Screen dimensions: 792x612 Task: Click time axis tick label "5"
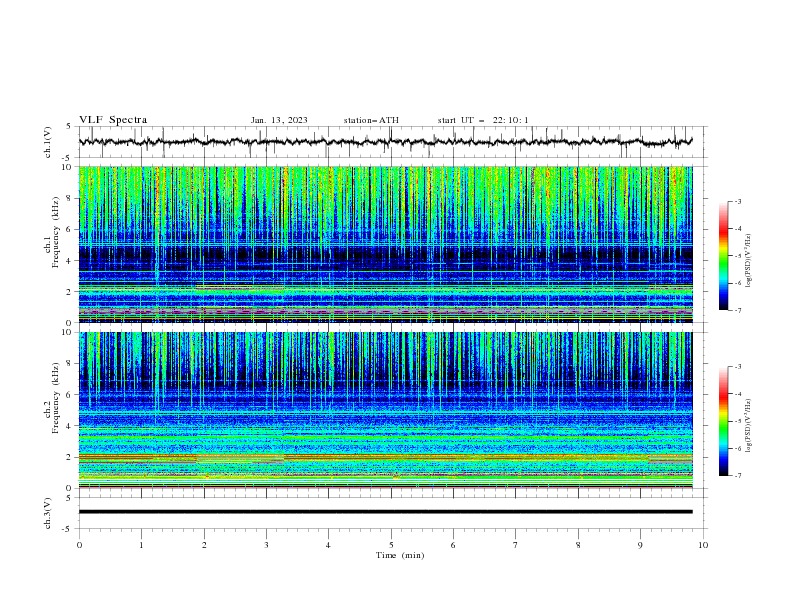[391, 545]
